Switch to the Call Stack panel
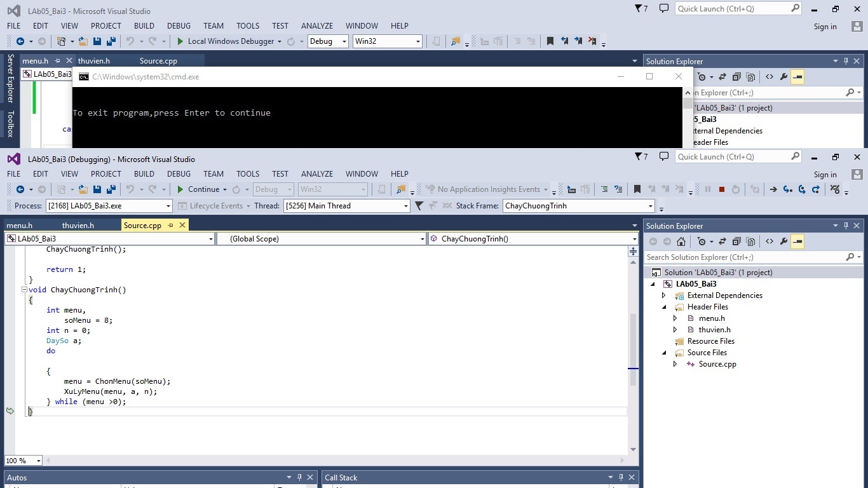The width and height of the screenshot is (868, 488). 341,478
